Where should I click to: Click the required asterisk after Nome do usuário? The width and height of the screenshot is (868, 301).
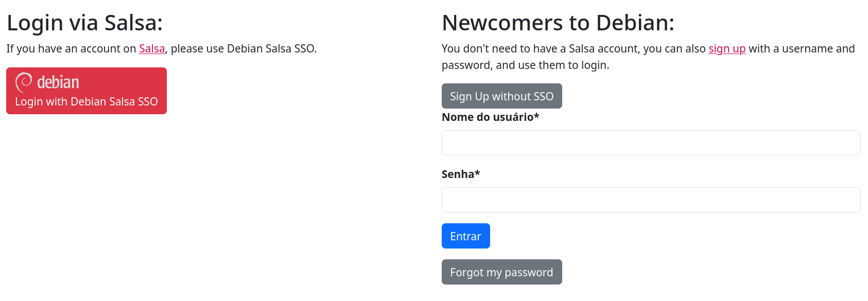click(536, 116)
